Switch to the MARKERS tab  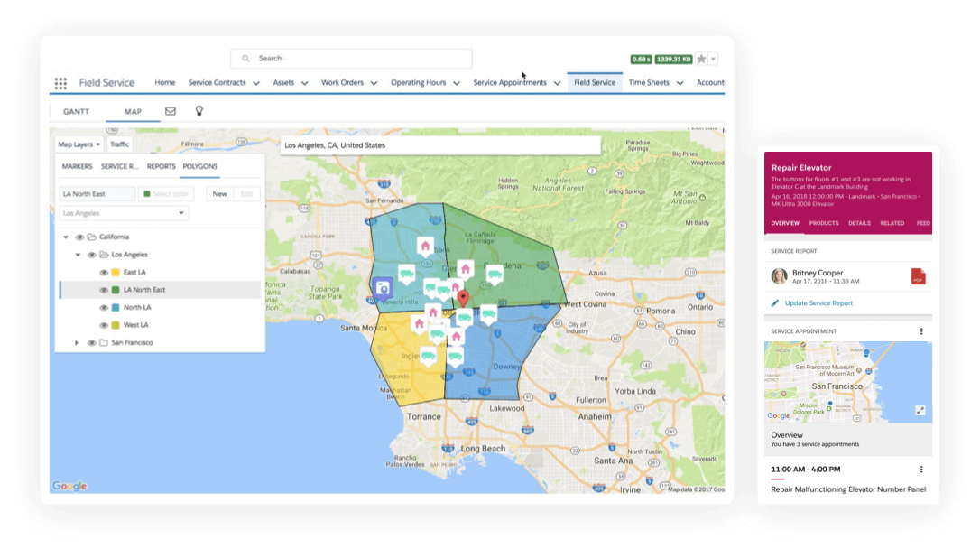pos(77,166)
